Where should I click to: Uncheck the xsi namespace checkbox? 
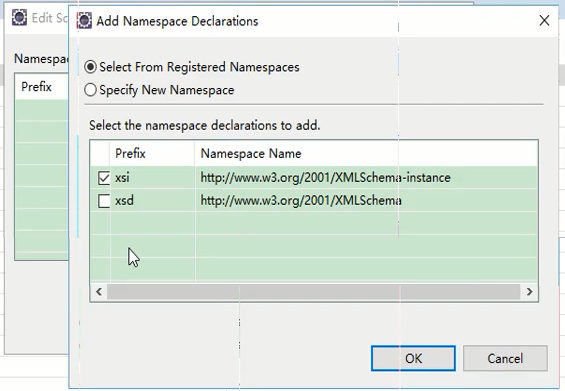click(104, 178)
